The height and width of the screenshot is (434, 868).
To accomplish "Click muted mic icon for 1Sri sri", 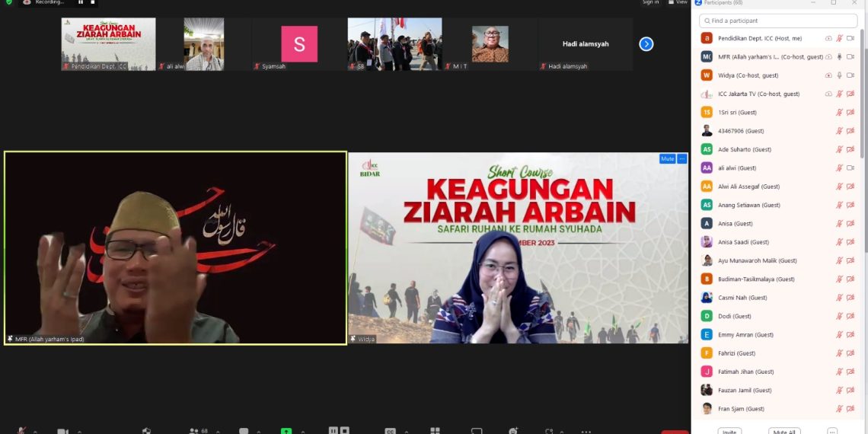I will coord(839,113).
